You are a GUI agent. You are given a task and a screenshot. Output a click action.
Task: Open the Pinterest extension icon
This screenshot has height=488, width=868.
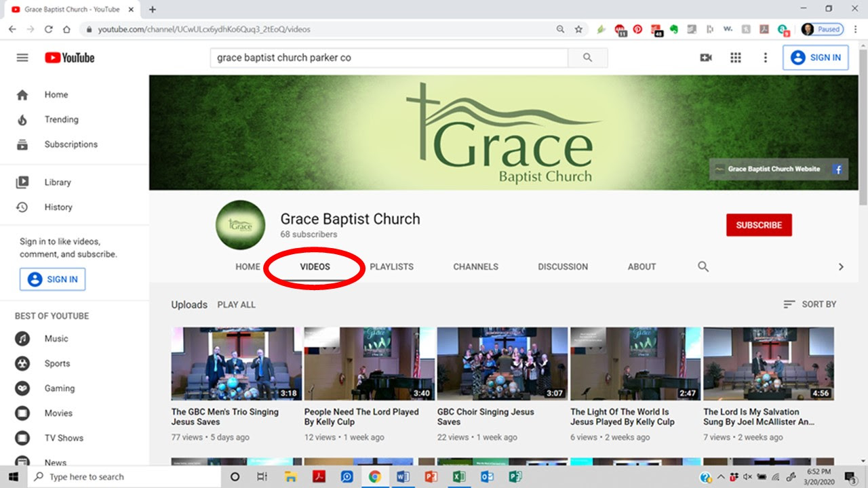pyautogui.click(x=637, y=29)
